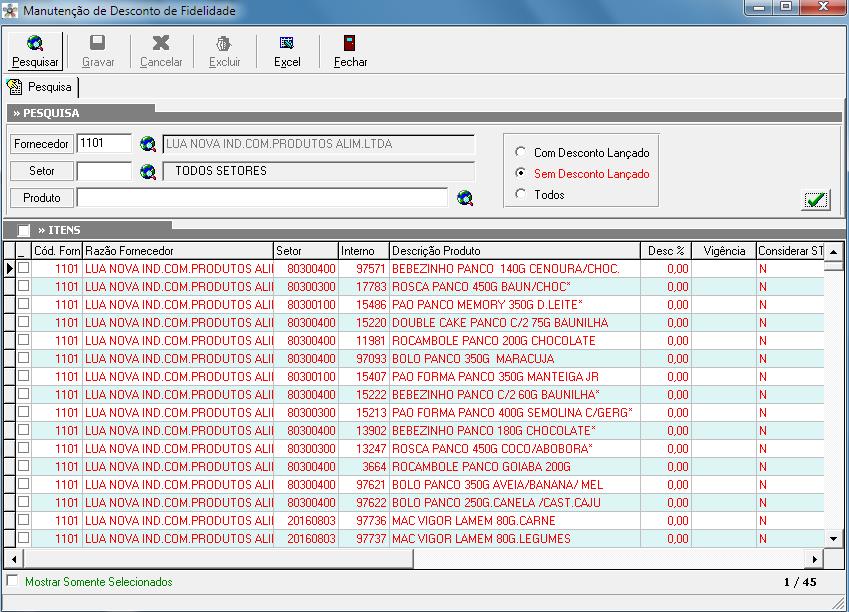Click the horizontal scrollbar thumb of the grid
Screen dimensions: 849x612
tap(218, 559)
